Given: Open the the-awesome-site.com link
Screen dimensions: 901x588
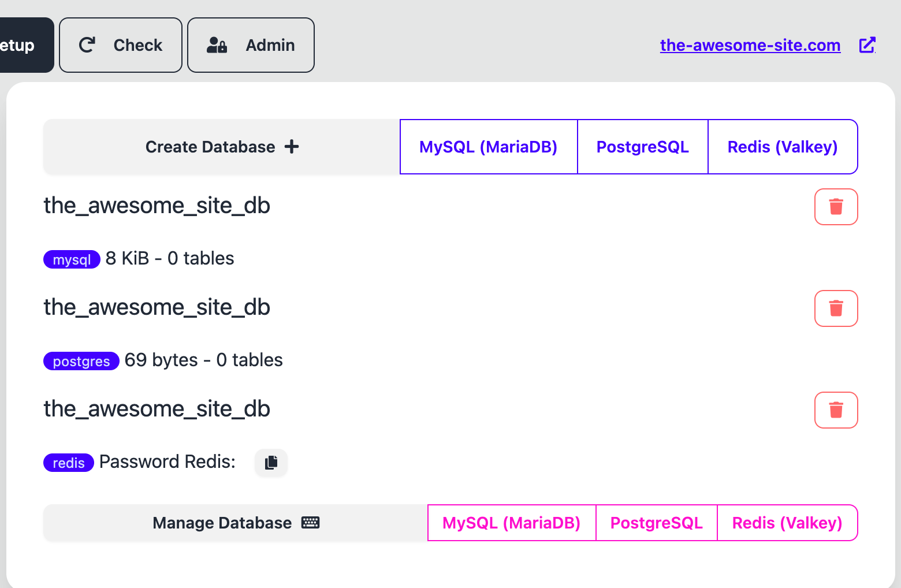Looking at the screenshot, I should click(x=750, y=45).
